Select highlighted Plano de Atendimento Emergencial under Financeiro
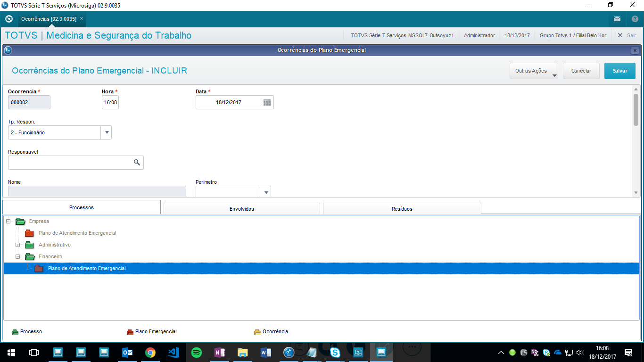Viewport: 644px width, 362px height. pyautogui.click(x=87, y=268)
